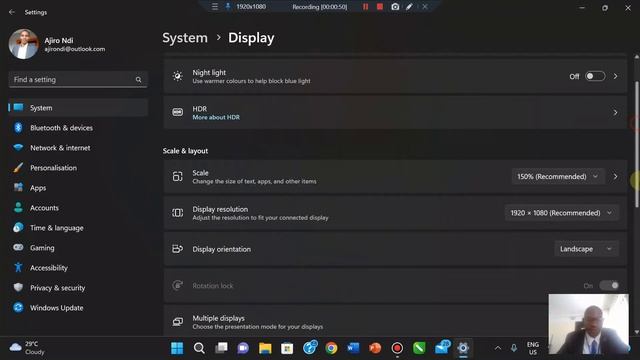Open taskbar Search
Image resolution: width=640 pixels, height=360 pixels.
(x=199, y=348)
